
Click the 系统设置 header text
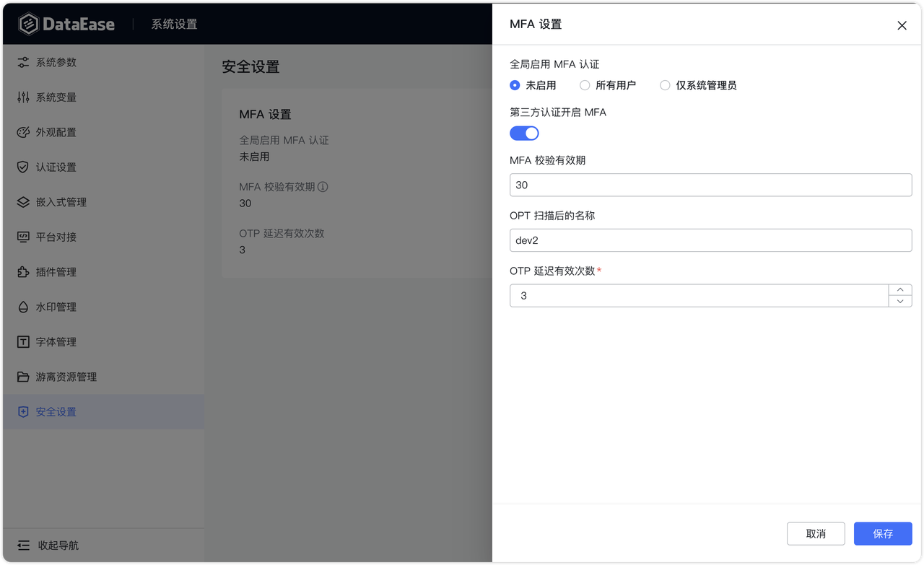click(174, 24)
